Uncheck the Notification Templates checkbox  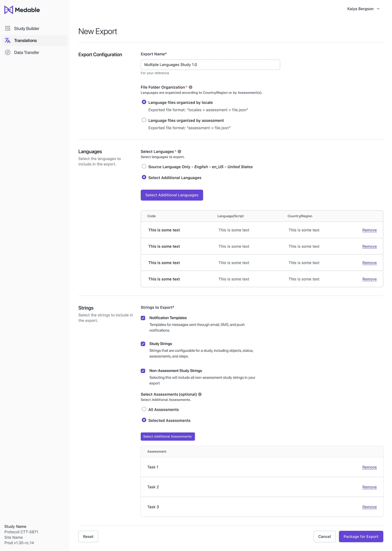[143, 318]
